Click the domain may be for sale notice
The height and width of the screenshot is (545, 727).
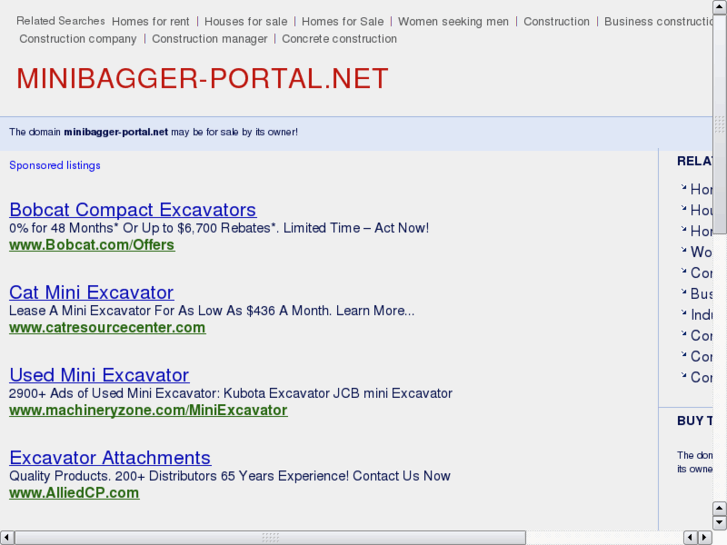[153, 132]
